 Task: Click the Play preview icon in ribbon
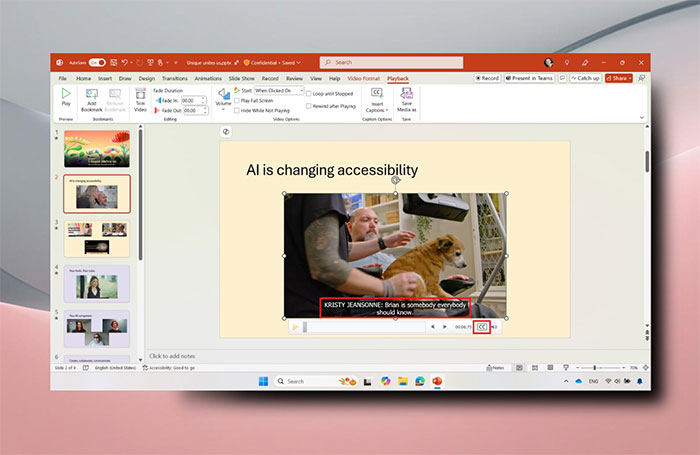click(66, 95)
